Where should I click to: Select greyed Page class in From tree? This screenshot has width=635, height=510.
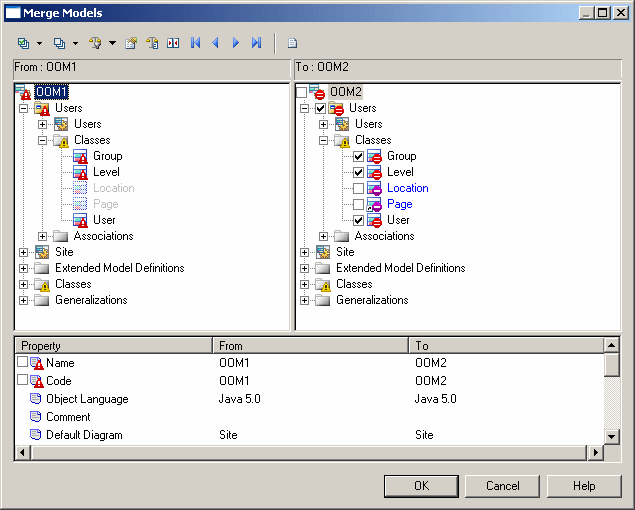point(106,204)
